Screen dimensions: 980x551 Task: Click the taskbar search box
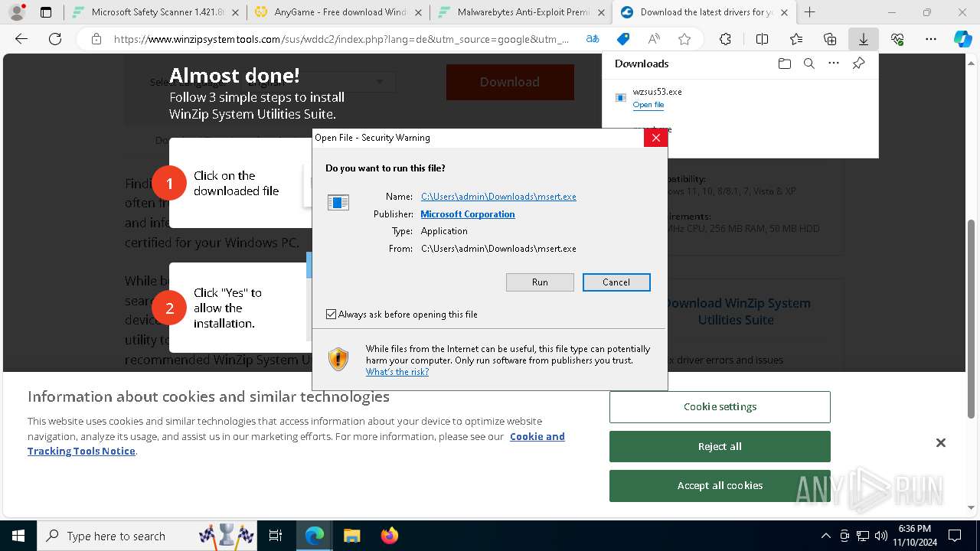click(147, 536)
